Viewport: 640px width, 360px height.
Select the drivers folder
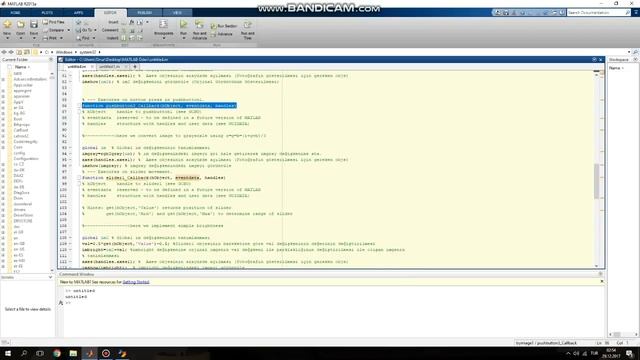(x=19, y=209)
